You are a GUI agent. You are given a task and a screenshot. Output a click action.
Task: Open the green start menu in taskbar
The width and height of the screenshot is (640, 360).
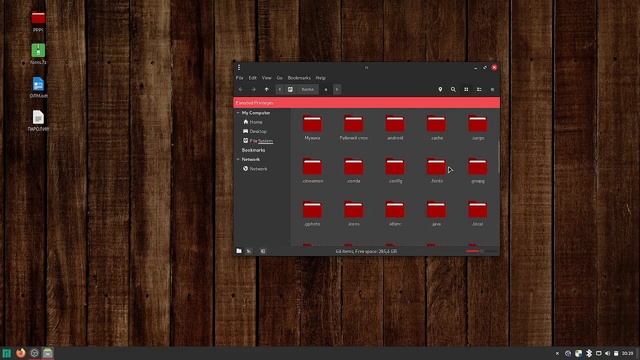[x=7, y=353]
